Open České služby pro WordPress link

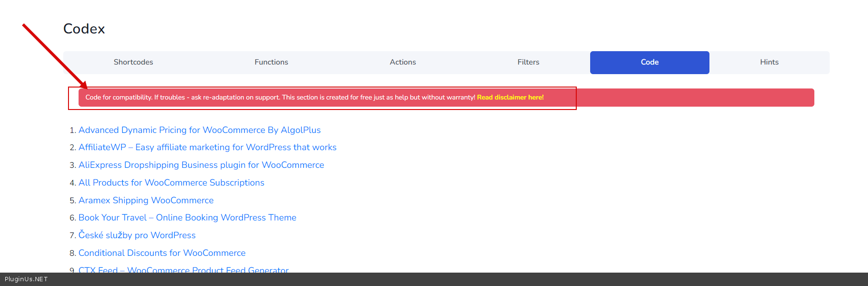tap(137, 235)
